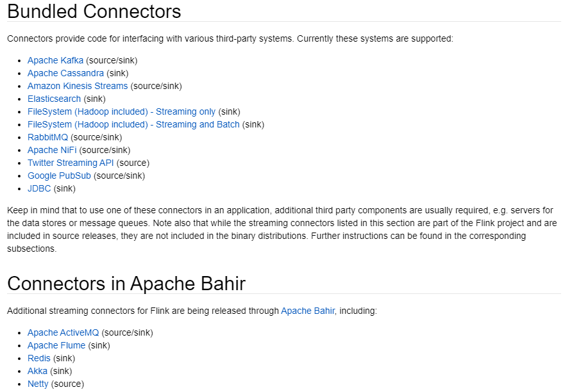
Task: Follow the Elasticsearch sink link
Action: coord(54,99)
